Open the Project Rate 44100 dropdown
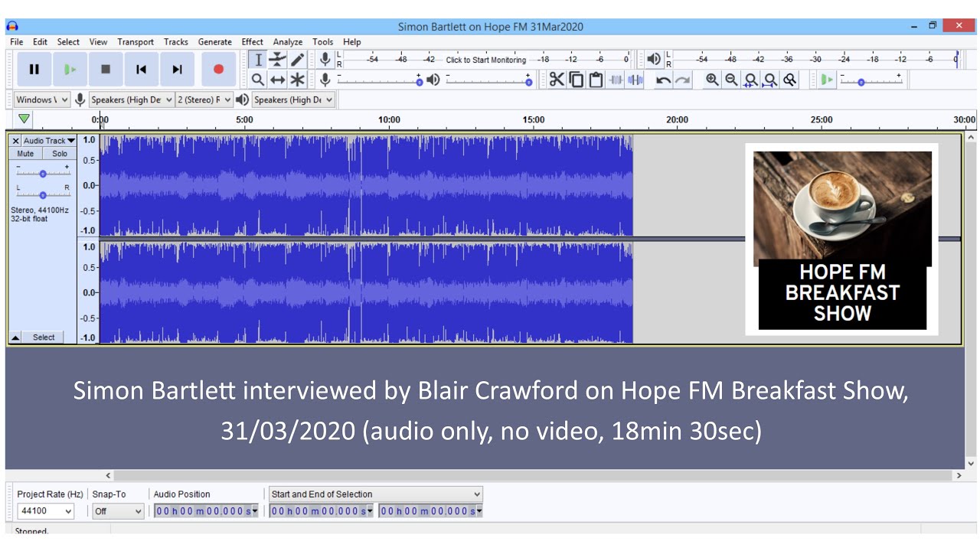The height and width of the screenshot is (551, 980). [46, 511]
